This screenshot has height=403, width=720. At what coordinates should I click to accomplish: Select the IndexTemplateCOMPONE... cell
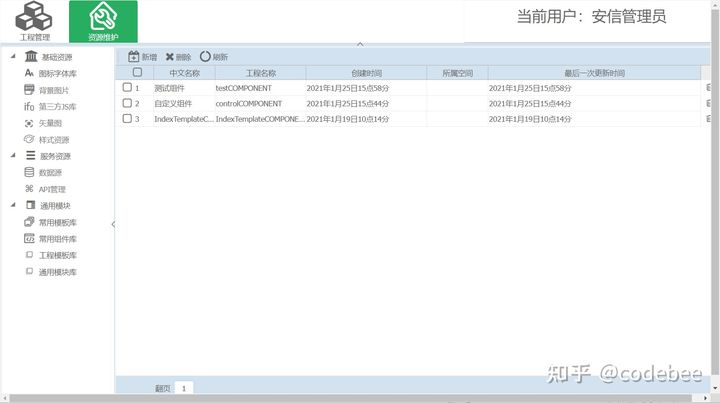(260, 119)
